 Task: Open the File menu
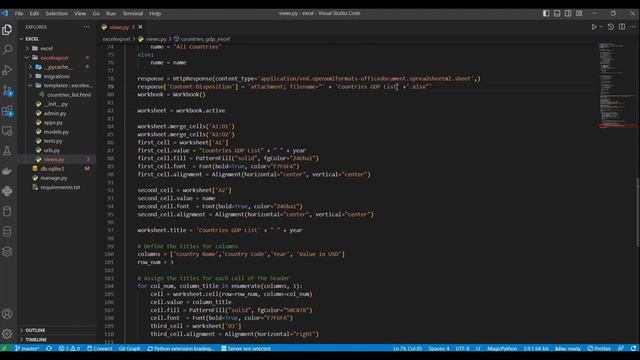click(19, 13)
